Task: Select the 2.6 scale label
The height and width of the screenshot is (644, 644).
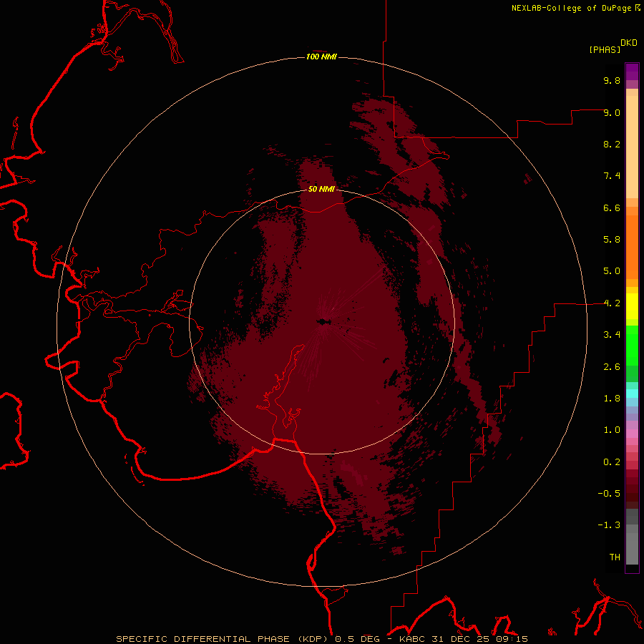Action: point(612,367)
